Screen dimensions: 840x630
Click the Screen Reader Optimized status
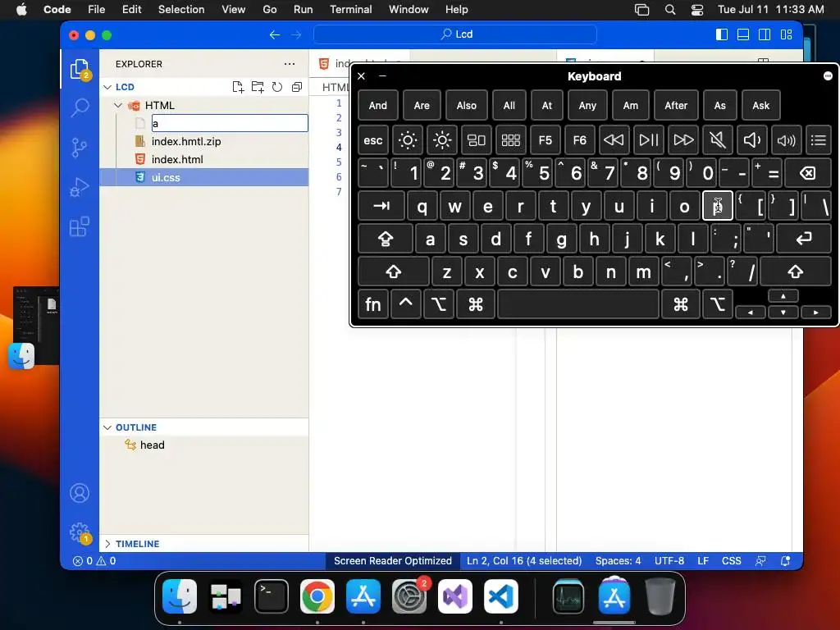click(393, 561)
